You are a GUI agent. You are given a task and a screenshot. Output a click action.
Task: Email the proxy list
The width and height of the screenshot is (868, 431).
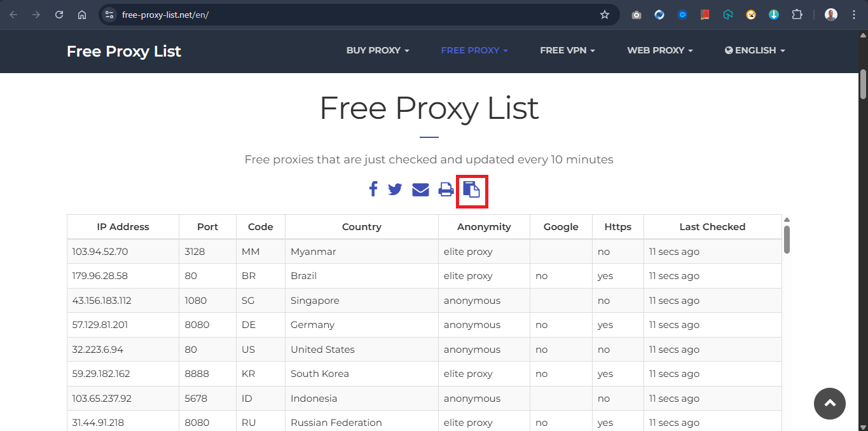click(420, 189)
